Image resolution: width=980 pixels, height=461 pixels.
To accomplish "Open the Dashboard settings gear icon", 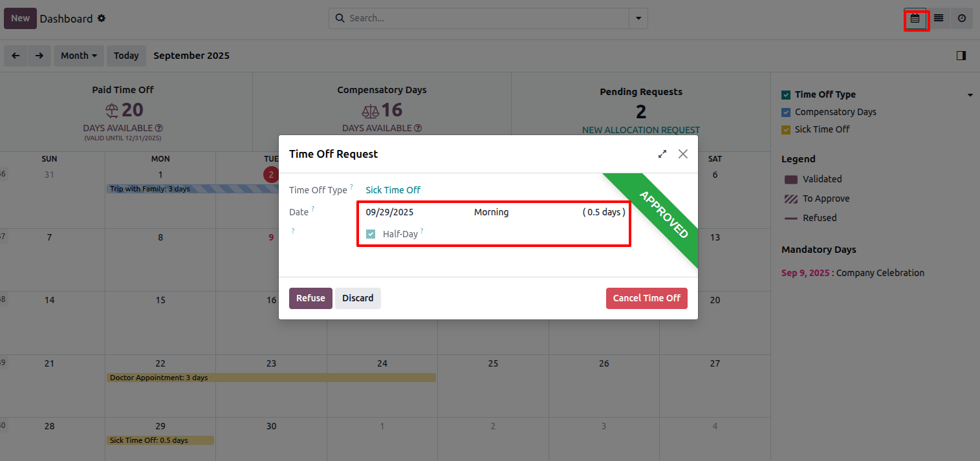I will [x=102, y=19].
